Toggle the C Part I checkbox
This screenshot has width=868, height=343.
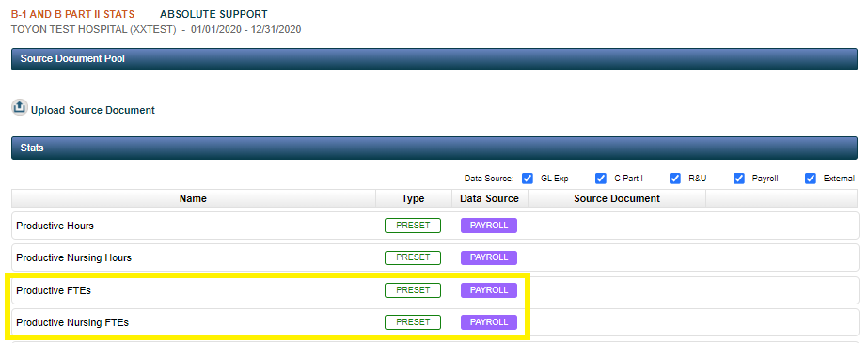click(601, 179)
